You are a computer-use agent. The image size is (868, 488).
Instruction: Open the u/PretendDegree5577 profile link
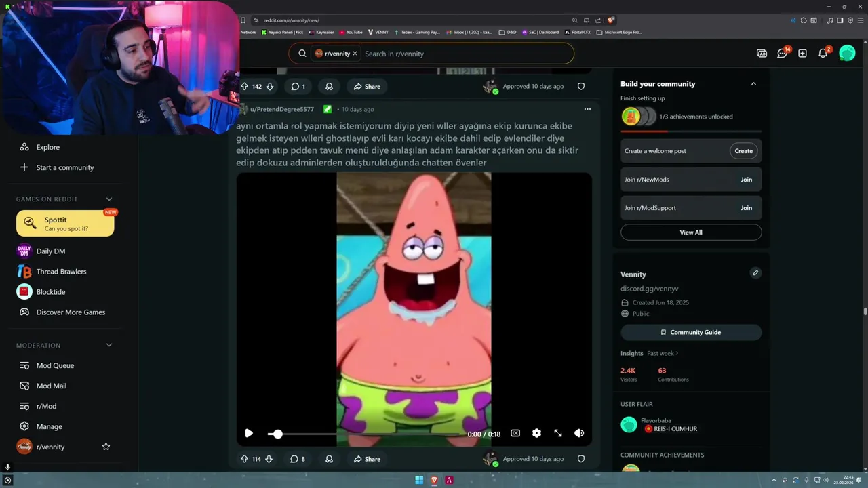pyautogui.click(x=282, y=109)
